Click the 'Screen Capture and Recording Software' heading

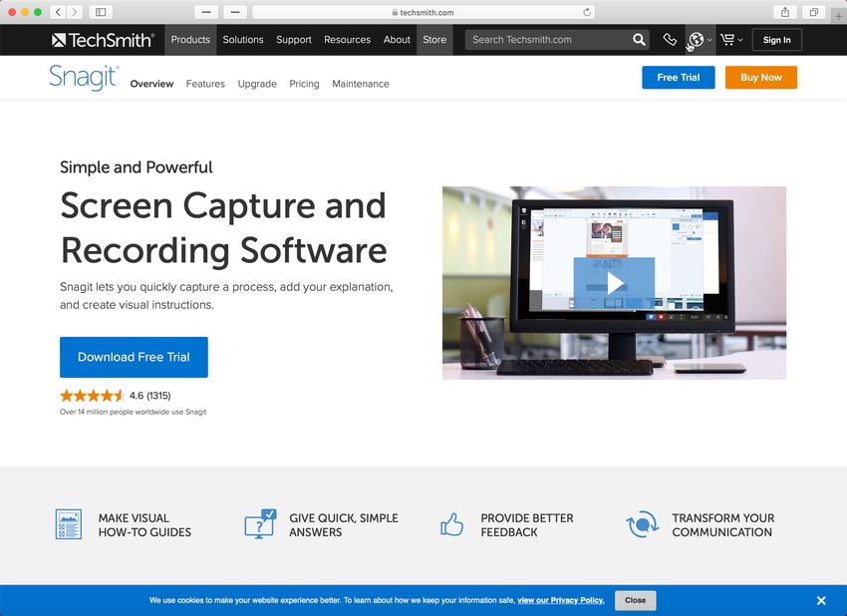223,227
